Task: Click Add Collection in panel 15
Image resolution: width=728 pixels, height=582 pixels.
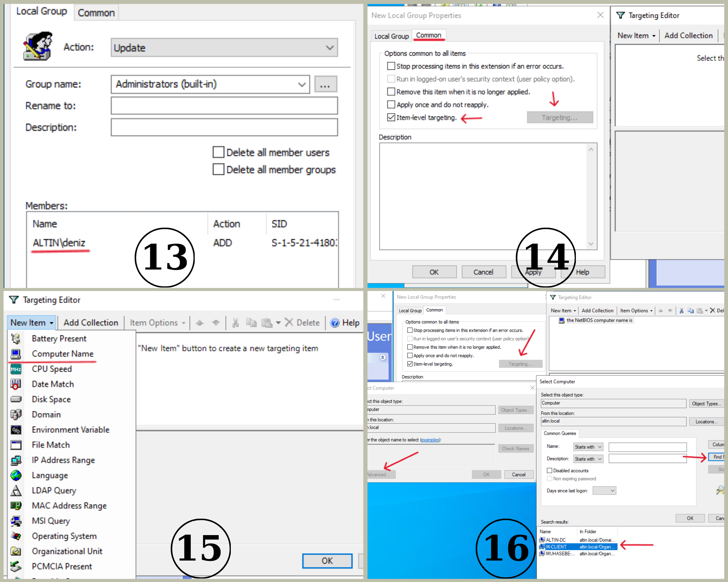Action: coord(91,323)
